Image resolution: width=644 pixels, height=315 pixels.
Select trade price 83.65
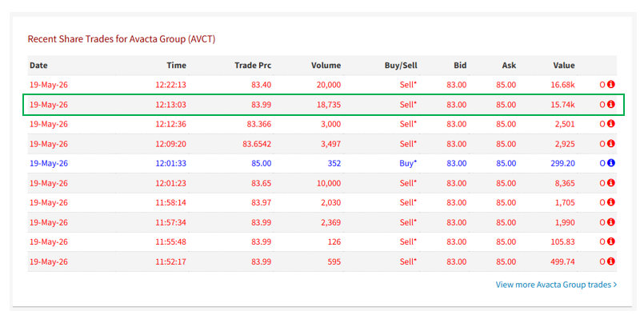coord(262,183)
